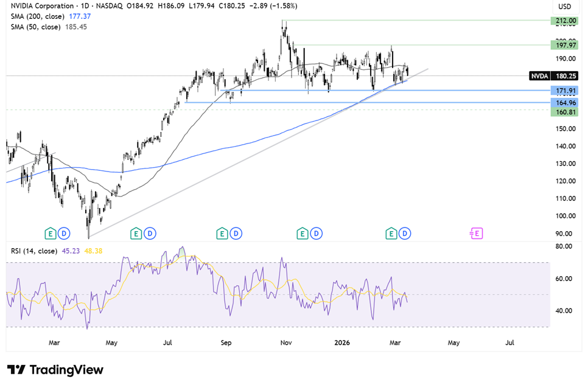
Task: Click the 130.00 price axis label
Action: coord(565,164)
